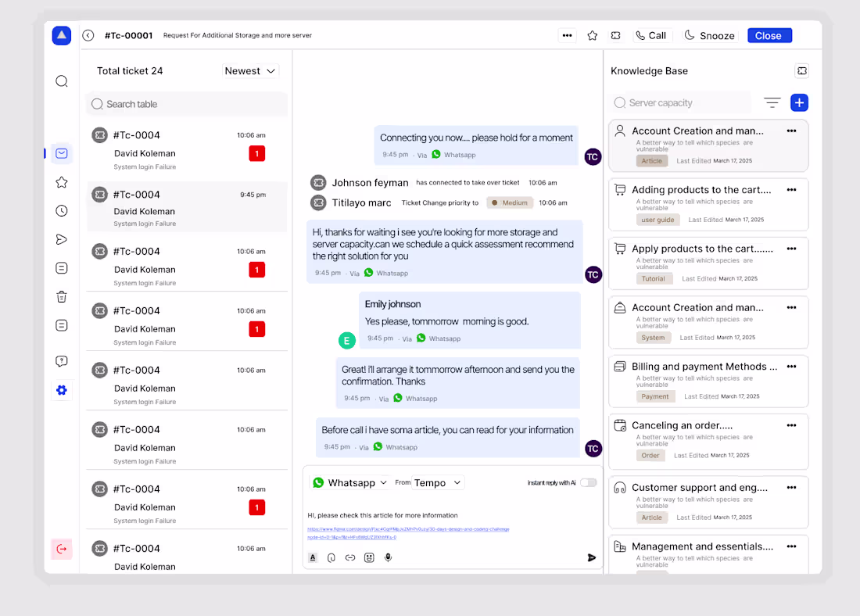This screenshot has width=860, height=616.
Task: Open the Newest sort dropdown
Action: click(249, 71)
